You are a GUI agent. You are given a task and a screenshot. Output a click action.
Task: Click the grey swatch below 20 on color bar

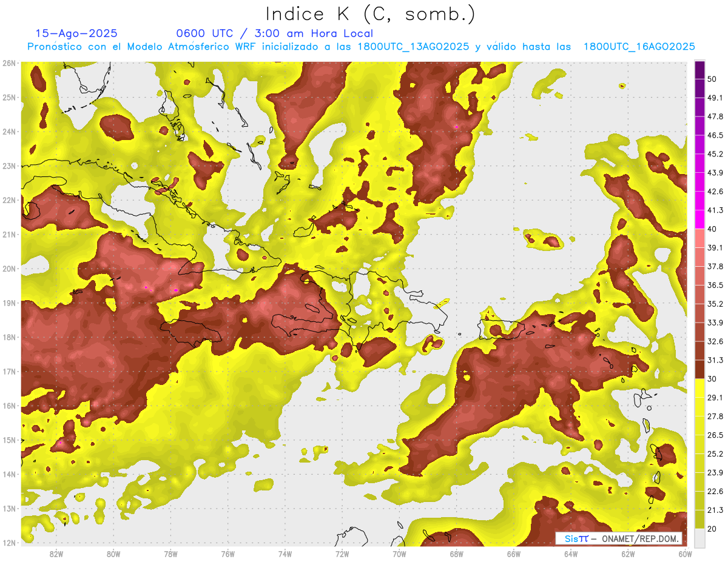pyautogui.click(x=699, y=538)
